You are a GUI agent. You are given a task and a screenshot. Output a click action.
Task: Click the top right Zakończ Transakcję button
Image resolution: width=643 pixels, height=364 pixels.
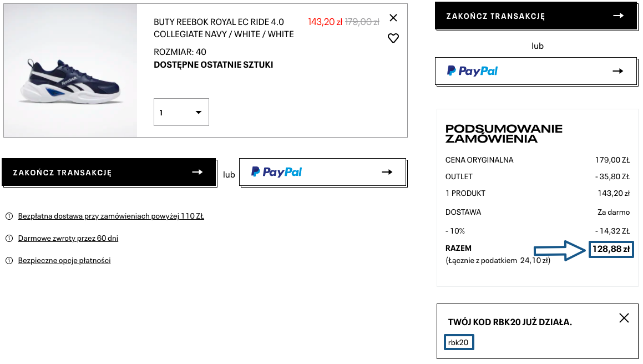(x=535, y=16)
